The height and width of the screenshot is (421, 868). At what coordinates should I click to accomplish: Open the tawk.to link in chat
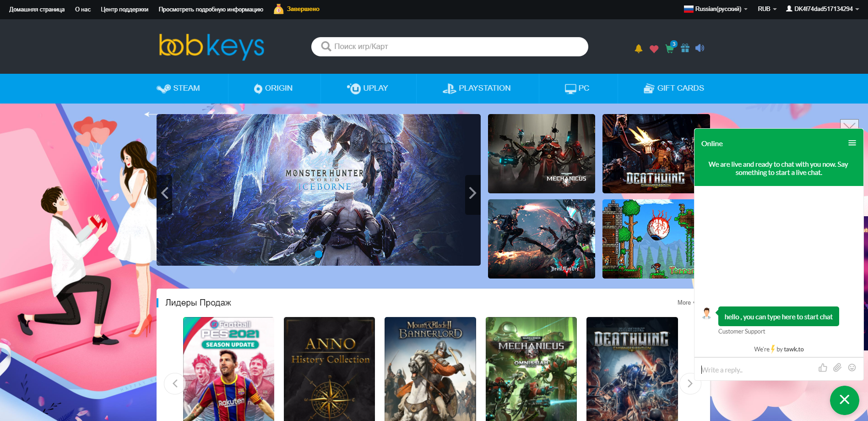(x=793, y=349)
